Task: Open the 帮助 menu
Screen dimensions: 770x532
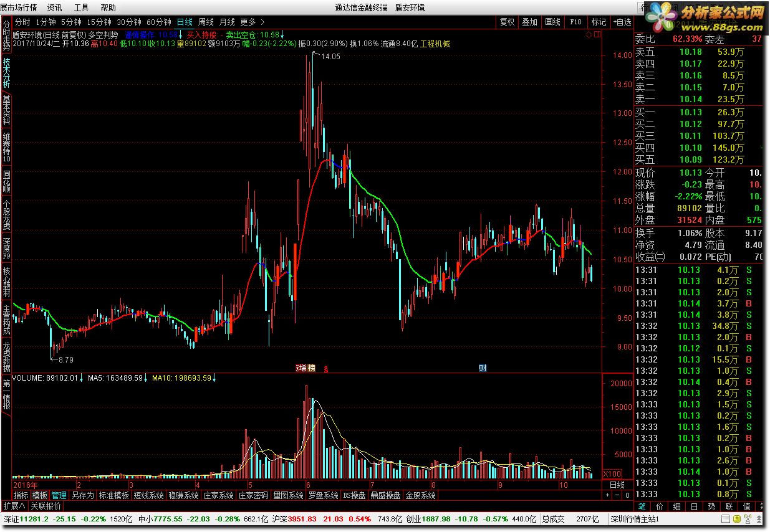Action: [x=108, y=7]
